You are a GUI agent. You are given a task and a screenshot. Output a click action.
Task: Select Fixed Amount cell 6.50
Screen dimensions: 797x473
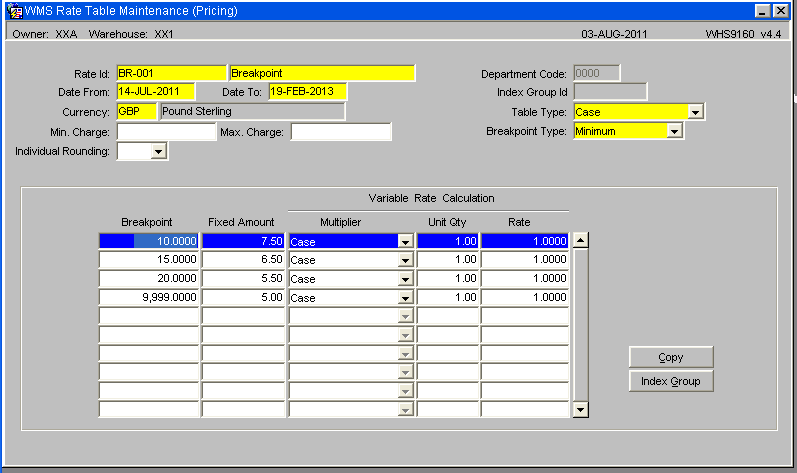243,260
